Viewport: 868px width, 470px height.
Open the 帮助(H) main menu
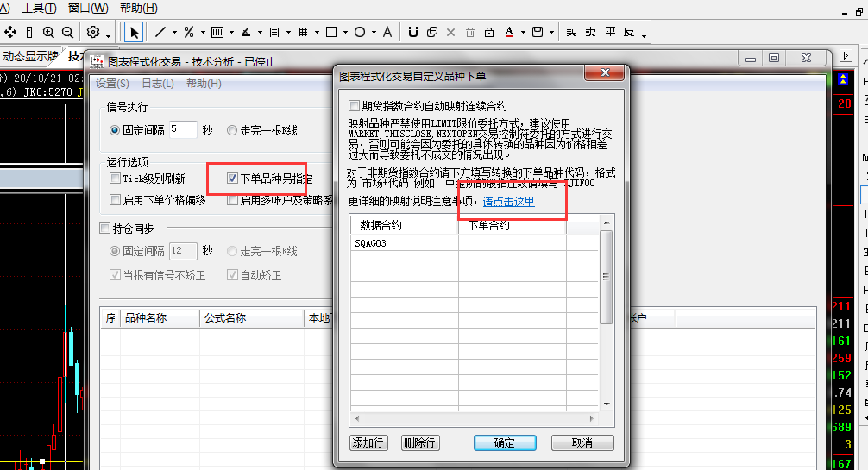139,8
